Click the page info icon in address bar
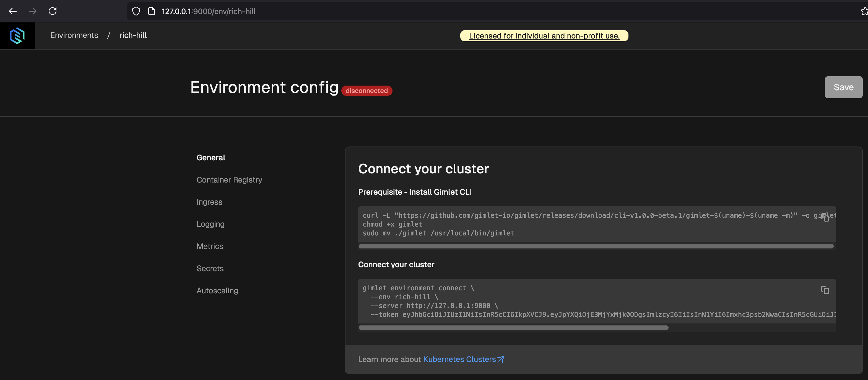This screenshot has height=380, width=868. (152, 11)
